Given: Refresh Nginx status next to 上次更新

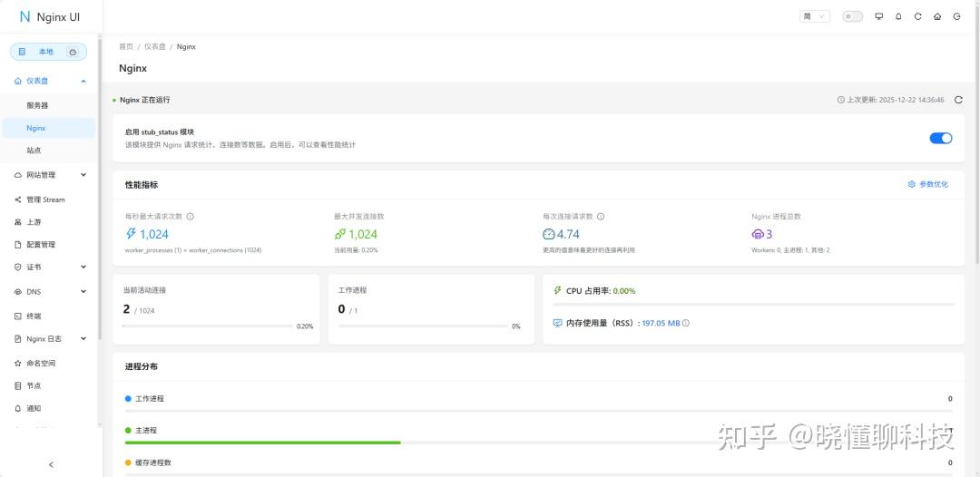Looking at the screenshot, I should [x=958, y=100].
